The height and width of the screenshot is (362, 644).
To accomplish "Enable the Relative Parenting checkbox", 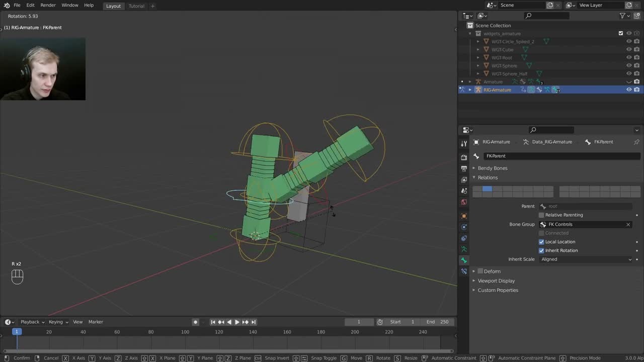I will click(541, 215).
